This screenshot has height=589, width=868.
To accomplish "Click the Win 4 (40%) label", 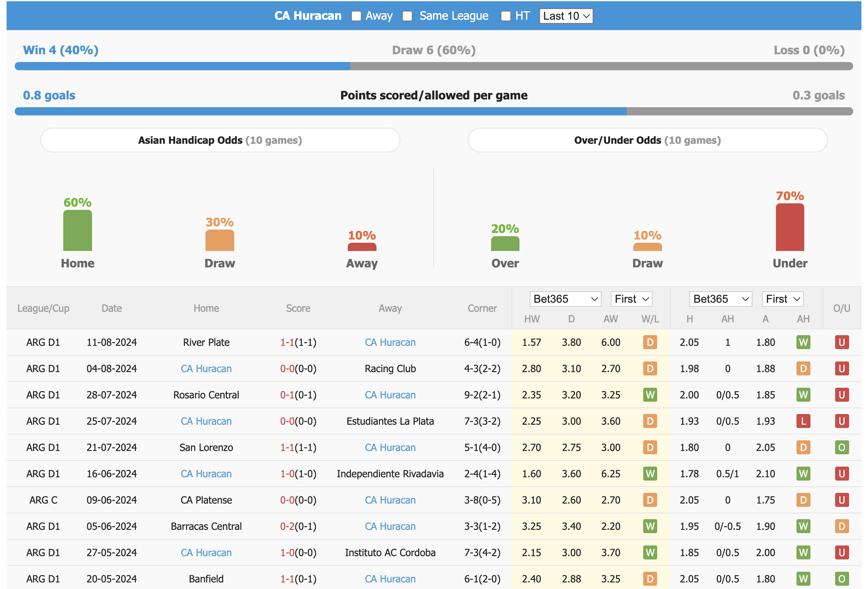I will tap(61, 50).
